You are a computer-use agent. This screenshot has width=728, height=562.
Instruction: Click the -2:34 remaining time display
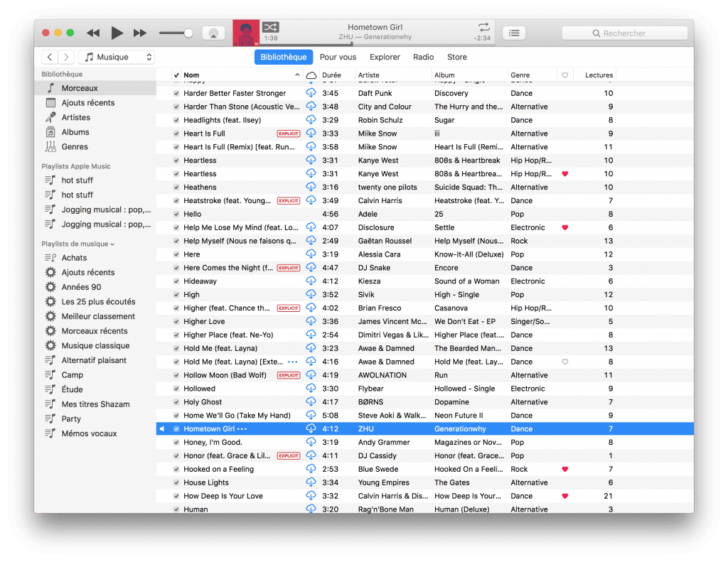483,38
